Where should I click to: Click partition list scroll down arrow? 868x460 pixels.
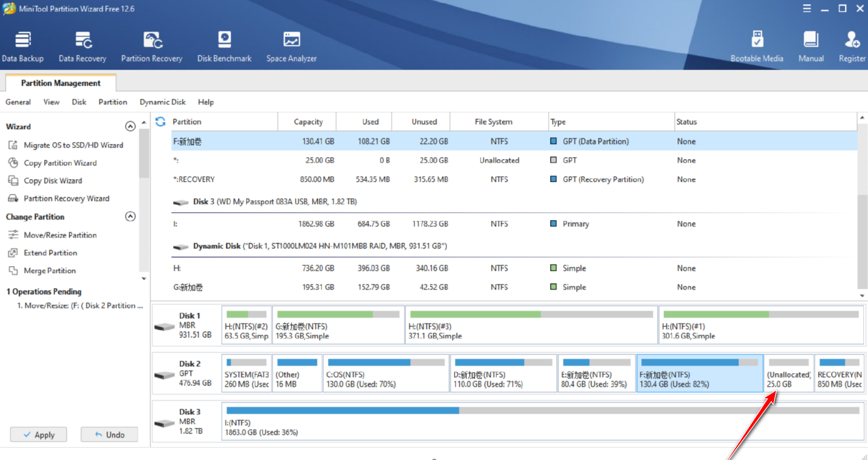[x=862, y=295]
